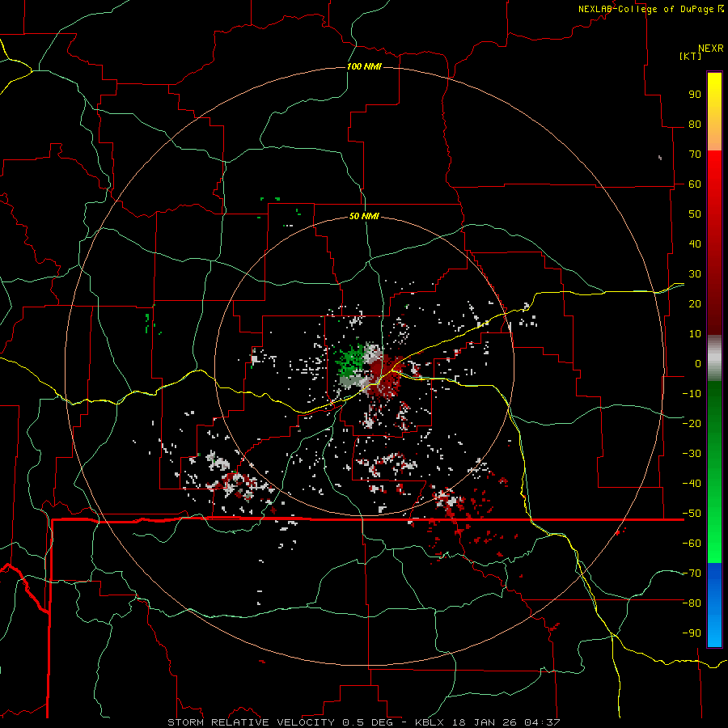Click the -20 value on the velocity scale

(692, 423)
